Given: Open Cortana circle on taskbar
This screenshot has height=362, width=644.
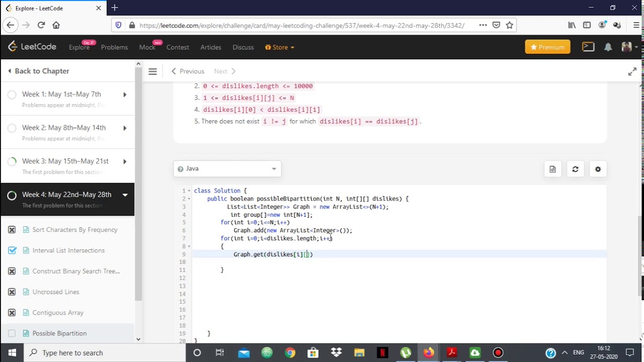Looking at the screenshot, I should (197, 352).
